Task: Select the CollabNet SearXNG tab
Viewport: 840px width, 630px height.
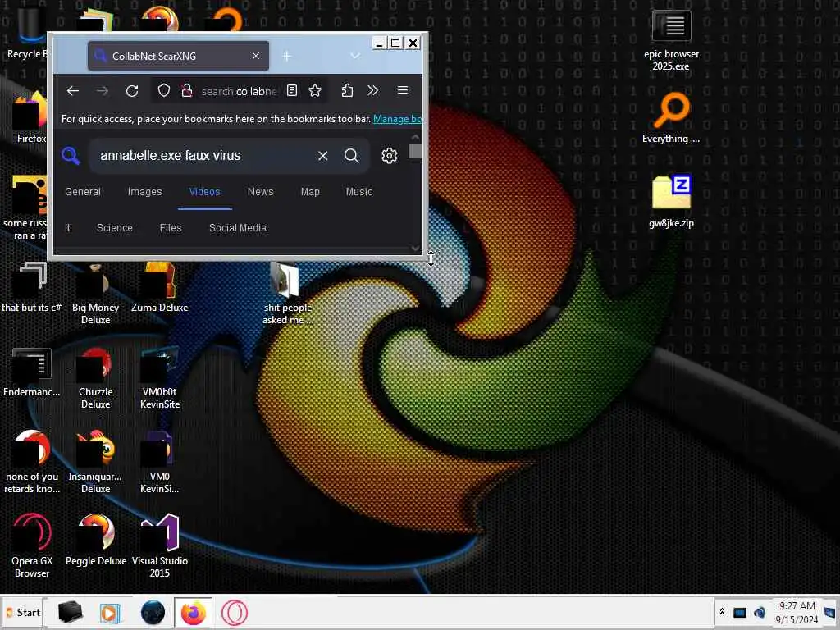Action: [178, 56]
